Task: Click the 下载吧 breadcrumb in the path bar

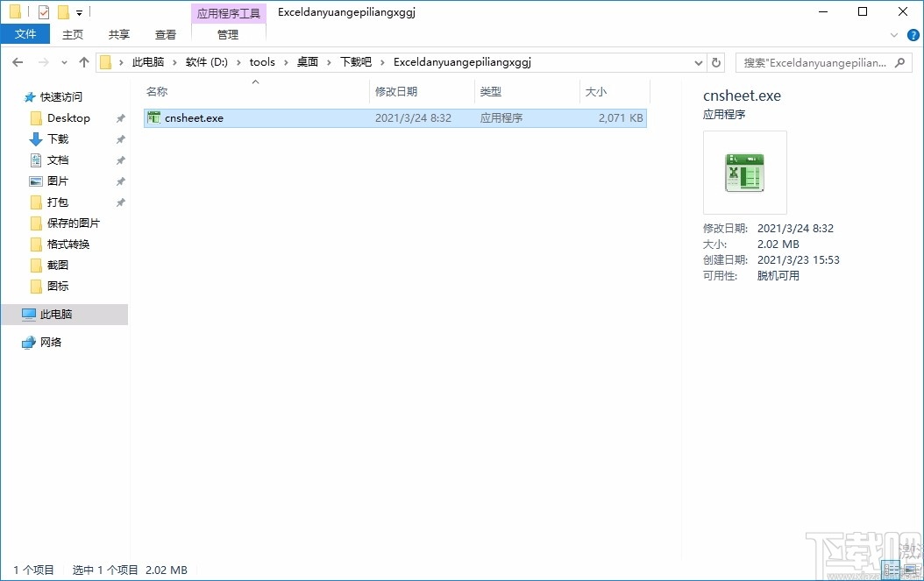Action: click(354, 61)
